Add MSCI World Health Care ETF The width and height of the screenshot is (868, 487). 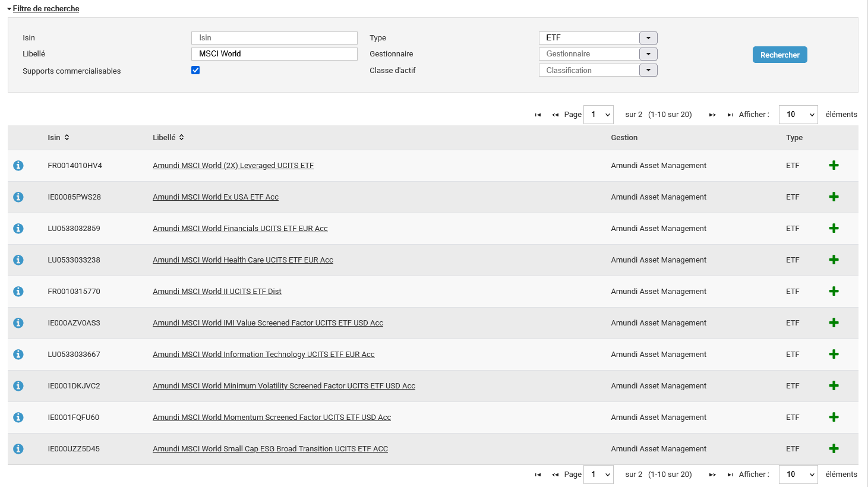tap(834, 260)
